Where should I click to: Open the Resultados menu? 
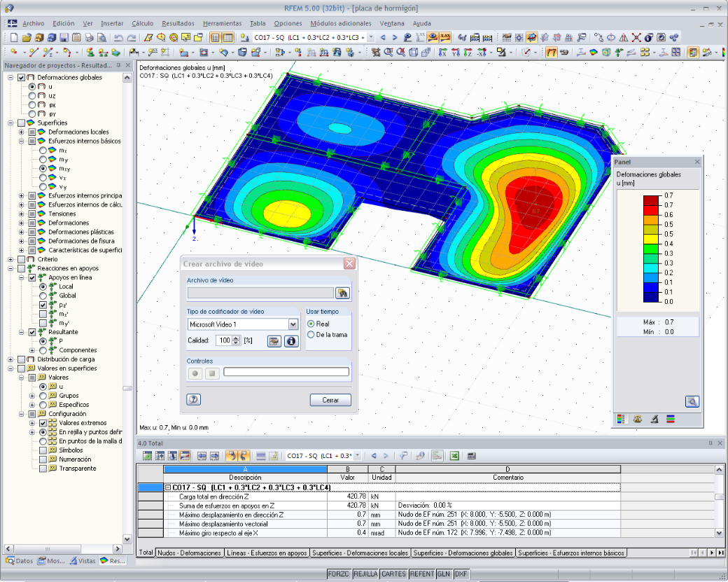pyautogui.click(x=178, y=23)
